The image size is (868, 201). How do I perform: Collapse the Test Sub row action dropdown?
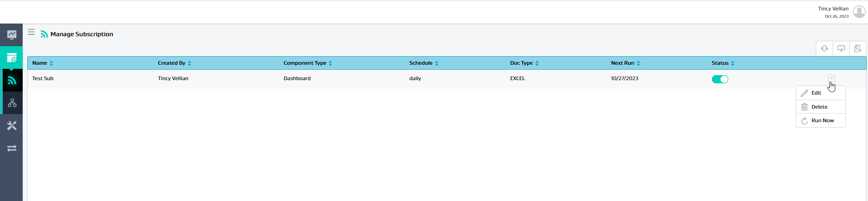pos(831,78)
